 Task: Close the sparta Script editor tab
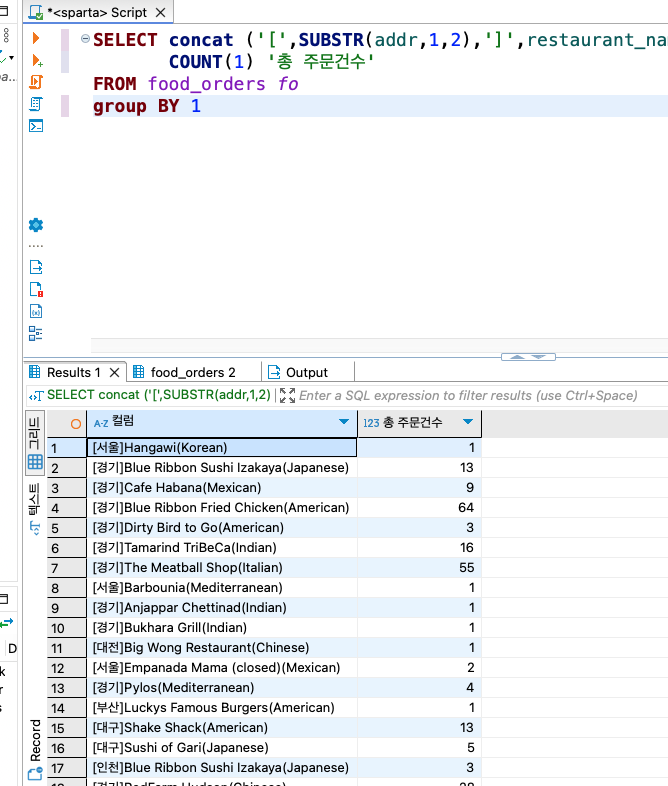click(x=160, y=13)
